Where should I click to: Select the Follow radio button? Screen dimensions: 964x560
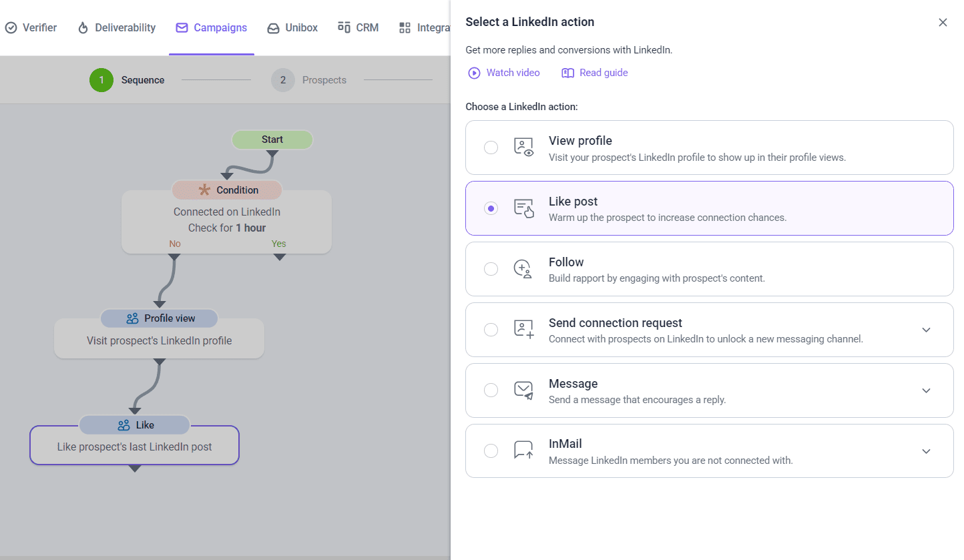tap(491, 269)
